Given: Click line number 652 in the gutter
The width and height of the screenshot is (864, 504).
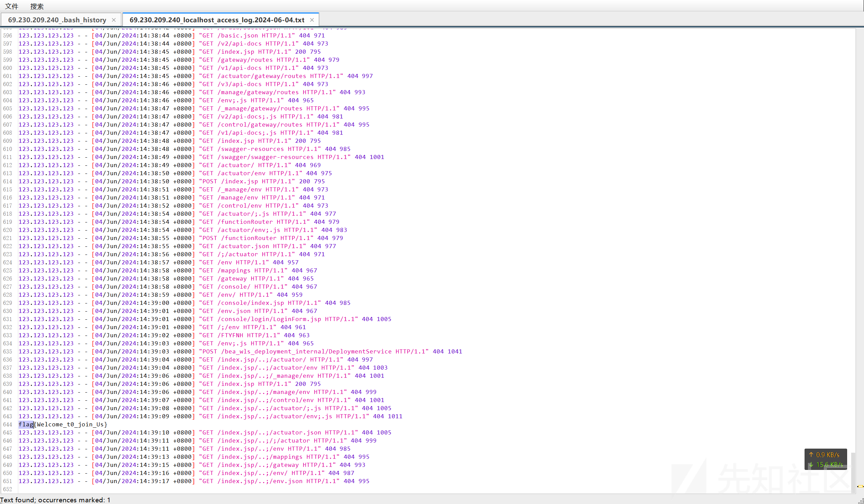Looking at the screenshot, I should click(x=7, y=489).
